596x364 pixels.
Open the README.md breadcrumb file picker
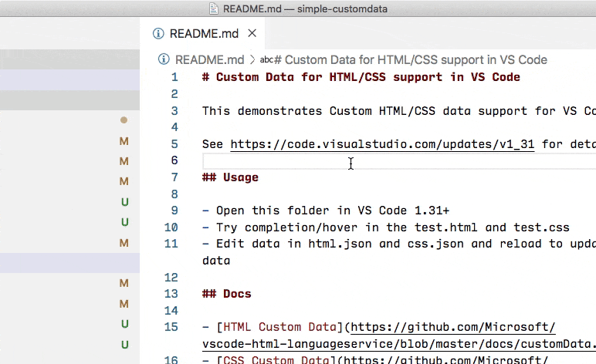pyautogui.click(x=209, y=59)
